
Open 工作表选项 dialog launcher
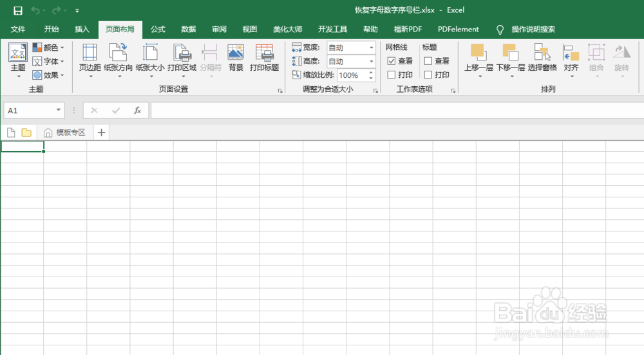pyautogui.click(x=453, y=91)
